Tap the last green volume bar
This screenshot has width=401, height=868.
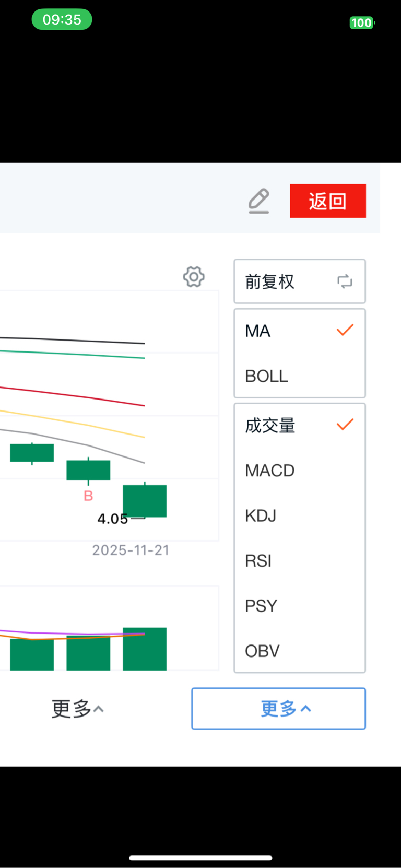tap(145, 649)
